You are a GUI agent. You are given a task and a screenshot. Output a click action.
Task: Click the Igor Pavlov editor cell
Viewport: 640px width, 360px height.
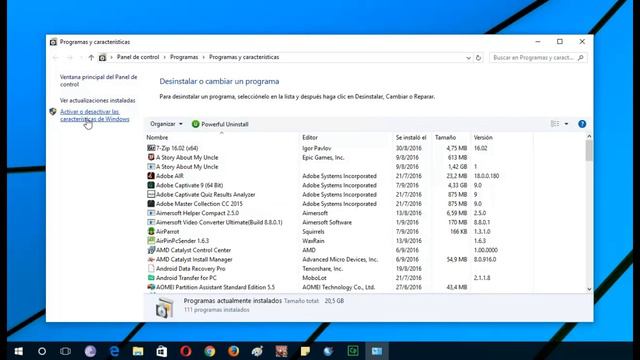click(317, 148)
